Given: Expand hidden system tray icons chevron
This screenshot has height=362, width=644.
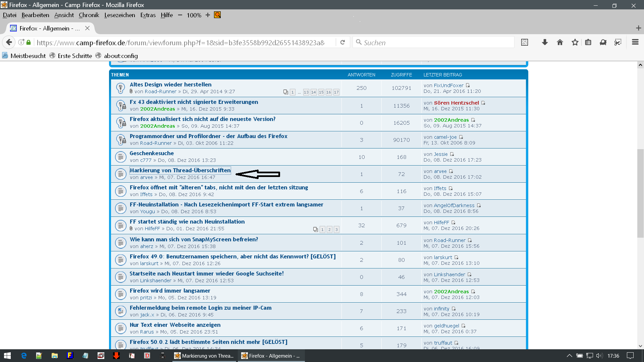Looking at the screenshot, I should click(x=569, y=356).
